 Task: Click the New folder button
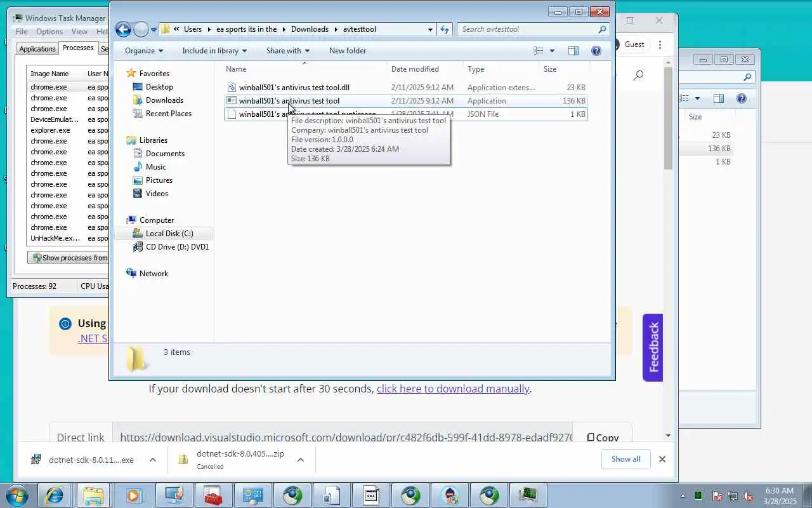coord(348,51)
